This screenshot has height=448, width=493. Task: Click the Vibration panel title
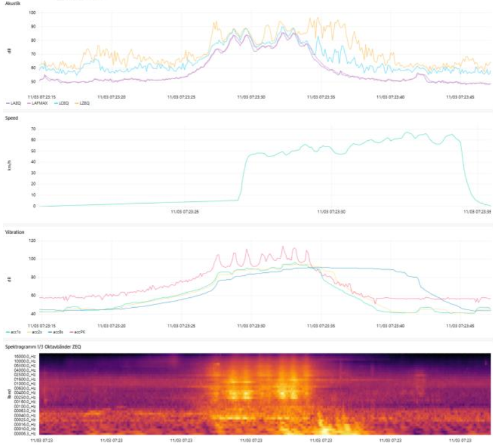coord(15,232)
